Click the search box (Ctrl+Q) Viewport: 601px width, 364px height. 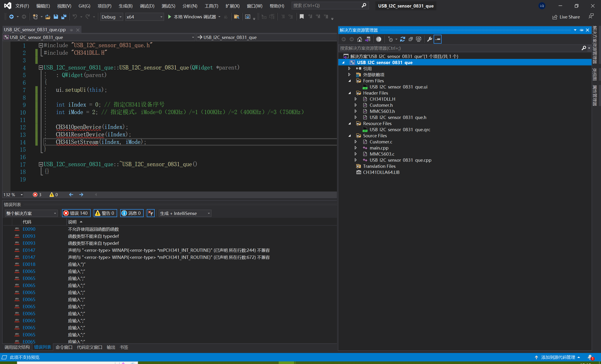330,6
